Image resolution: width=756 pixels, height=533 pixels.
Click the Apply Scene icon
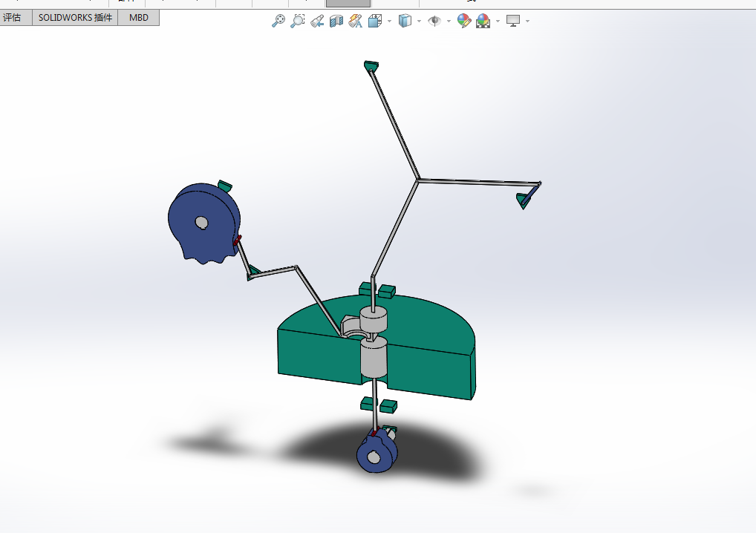[x=483, y=21]
